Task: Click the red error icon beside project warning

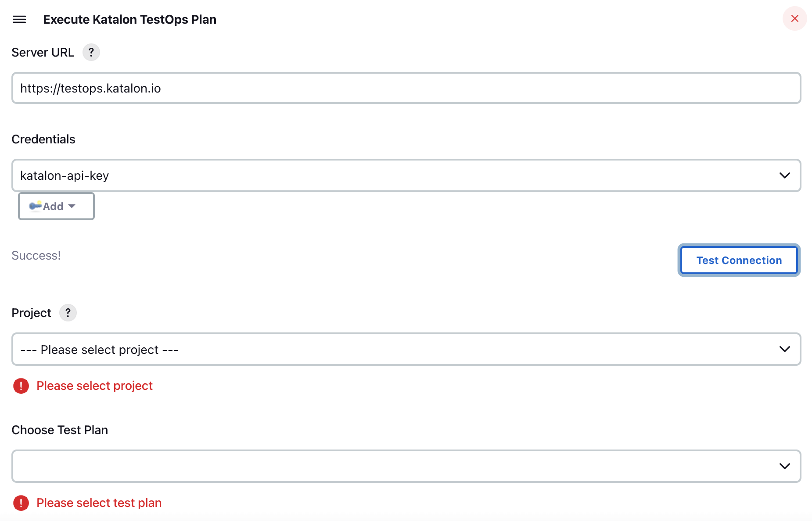Action: coord(21,386)
